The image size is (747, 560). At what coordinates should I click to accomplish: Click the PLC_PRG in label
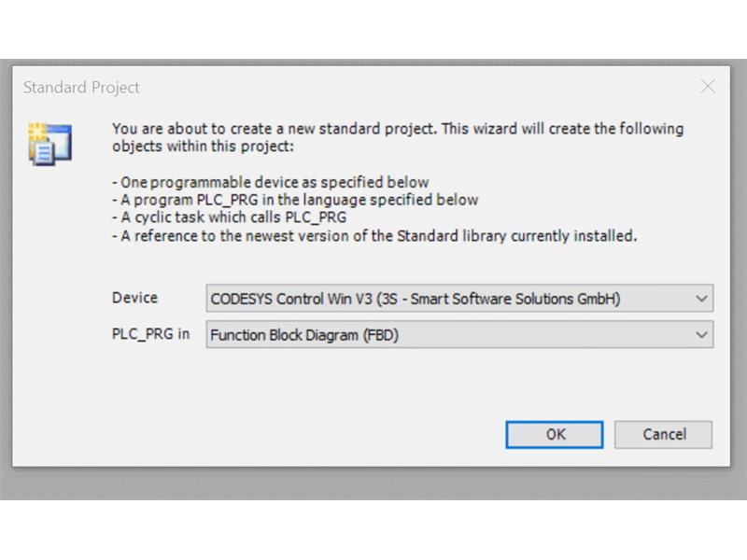pyautogui.click(x=150, y=334)
